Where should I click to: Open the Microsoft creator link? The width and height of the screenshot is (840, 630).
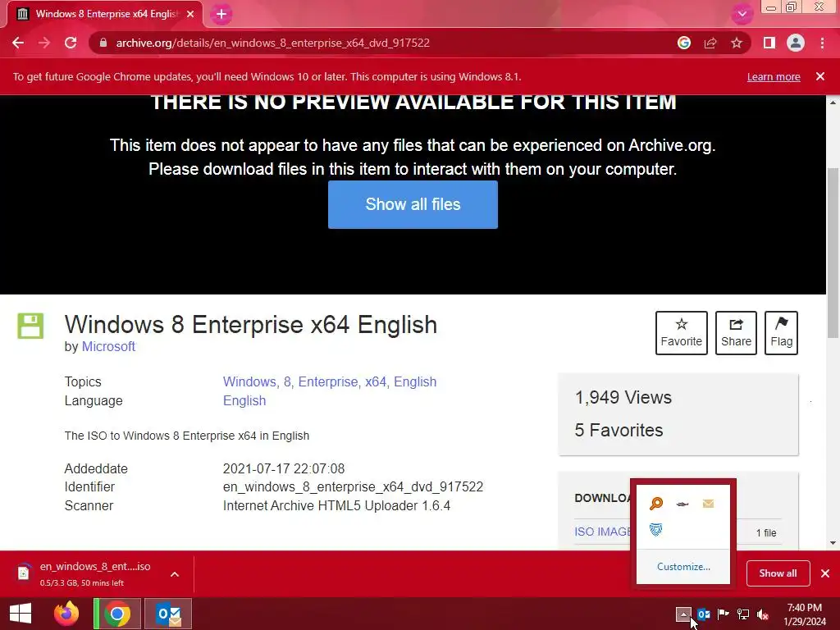[108, 347]
